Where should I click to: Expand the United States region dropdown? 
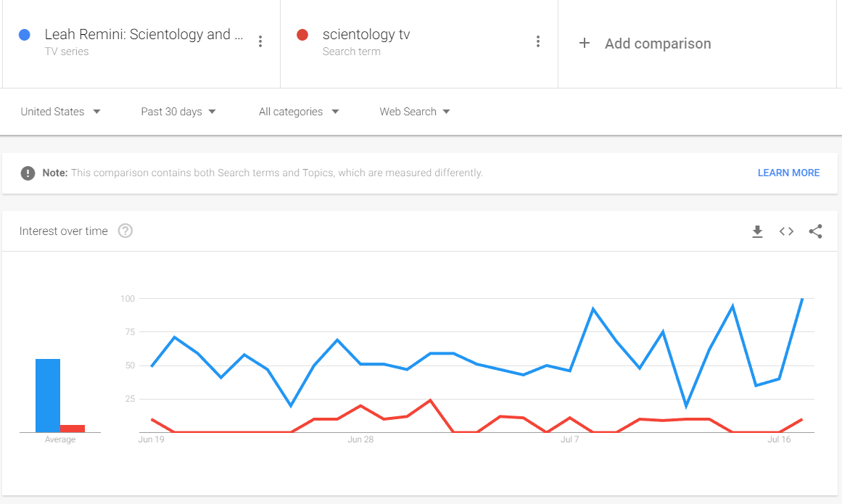[x=60, y=112]
